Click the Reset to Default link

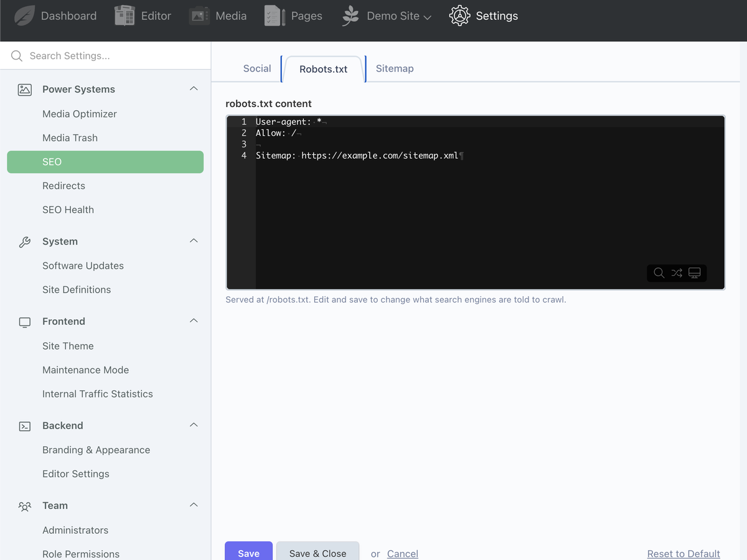point(684,554)
